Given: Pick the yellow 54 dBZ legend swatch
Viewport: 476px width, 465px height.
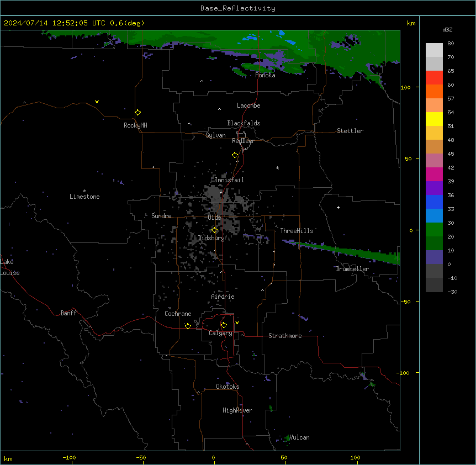Looking at the screenshot, I should point(434,119).
